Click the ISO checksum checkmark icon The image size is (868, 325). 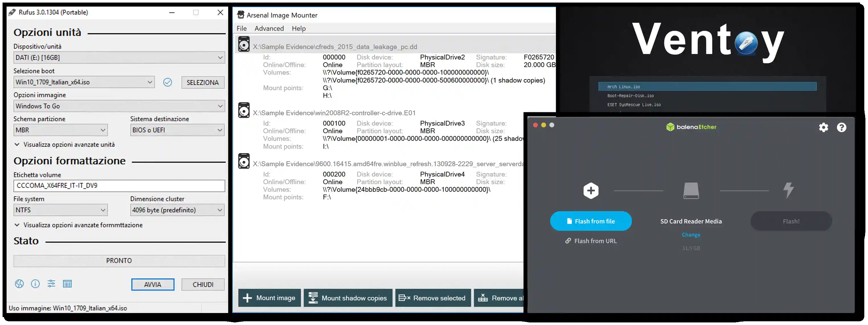(x=168, y=82)
